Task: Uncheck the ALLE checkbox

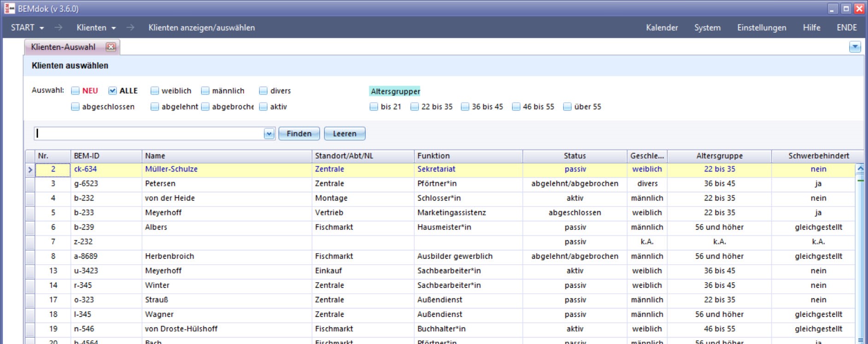Action: tap(112, 91)
